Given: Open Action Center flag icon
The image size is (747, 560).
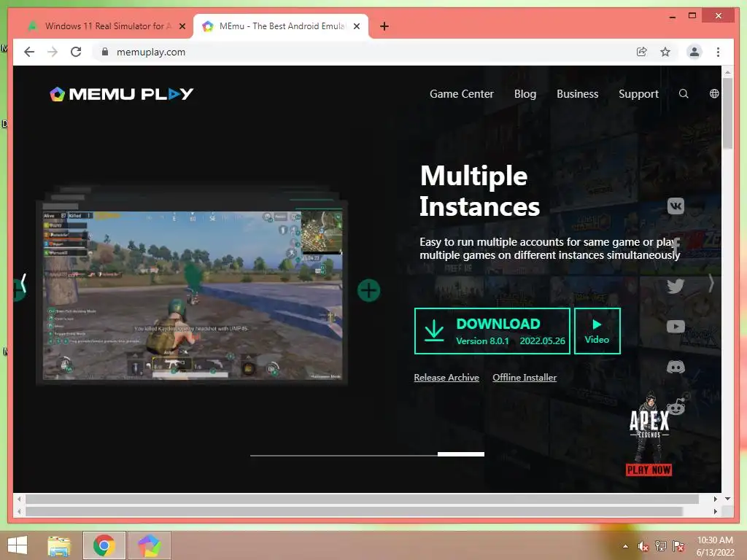Looking at the screenshot, I should click(678, 546).
